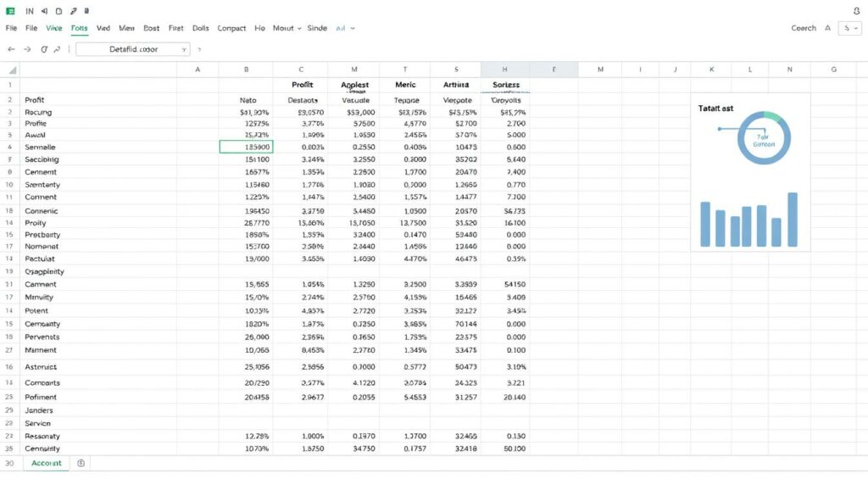Open the Dolls menu

[200, 28]
